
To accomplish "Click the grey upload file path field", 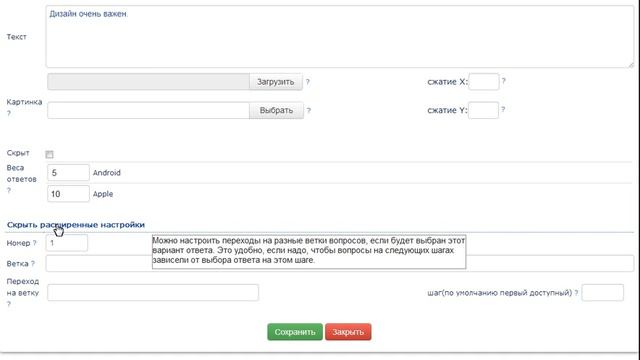I will [x=148, y=82].
